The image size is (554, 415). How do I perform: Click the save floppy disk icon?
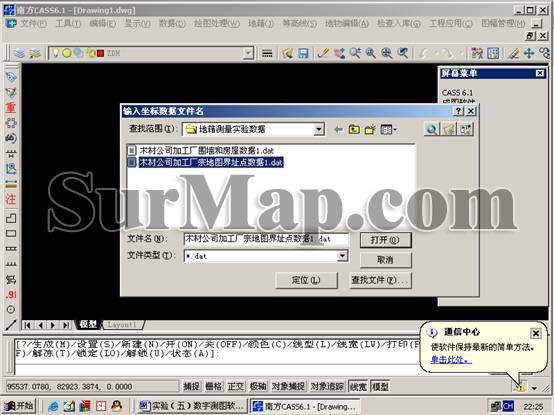303,53
